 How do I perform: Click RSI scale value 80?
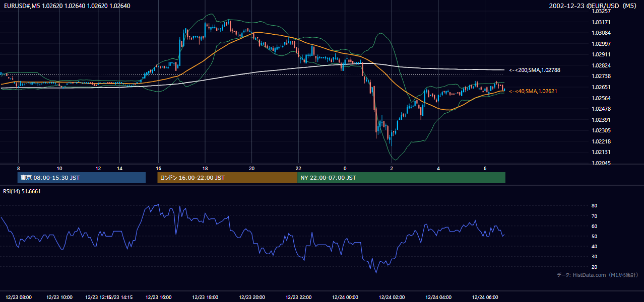tap(594, 206)
